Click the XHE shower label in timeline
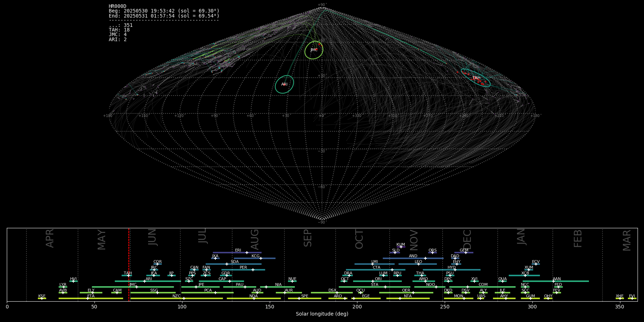Viewport: 644px width, 322px height. 620,296
